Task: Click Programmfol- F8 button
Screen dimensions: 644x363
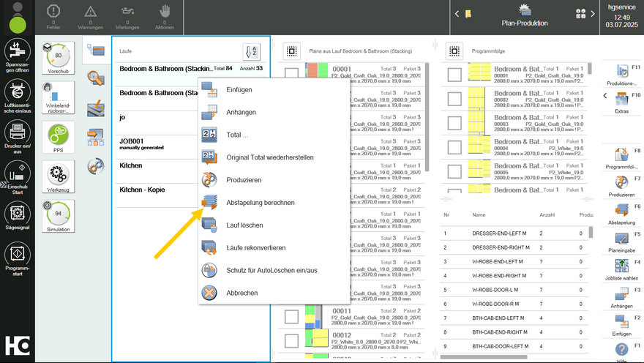Action: (622, 159)
